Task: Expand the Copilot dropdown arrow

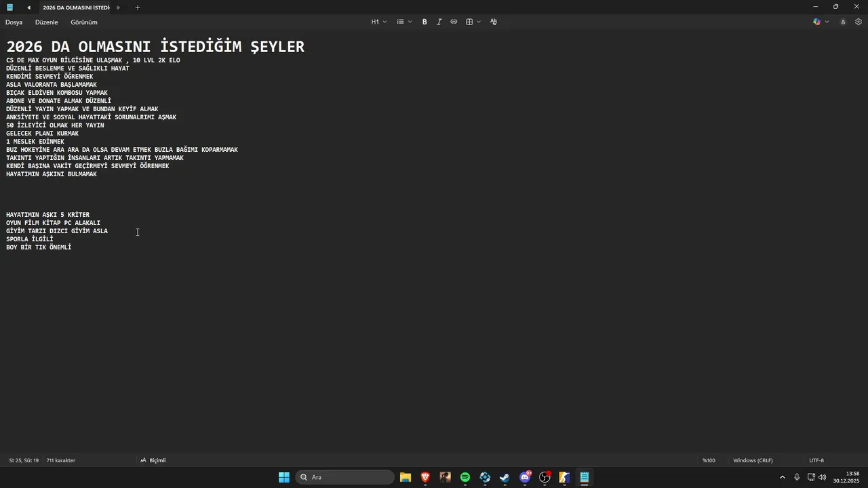Action: [827, 22]
